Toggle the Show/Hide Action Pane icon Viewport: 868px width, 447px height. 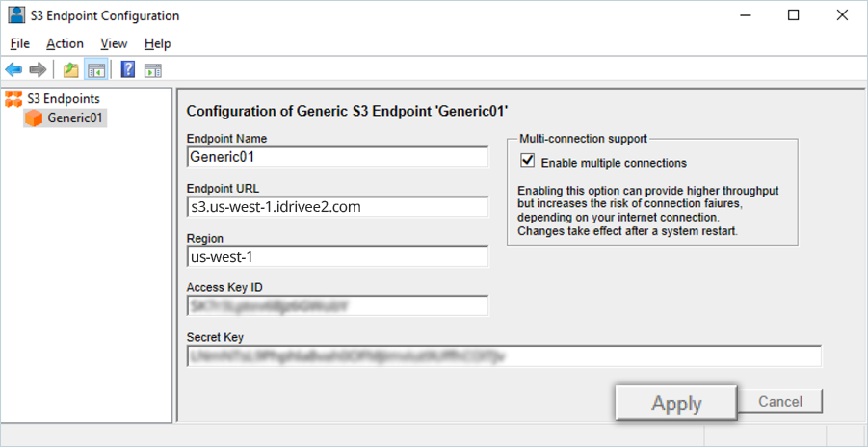(x=152, y=69)
